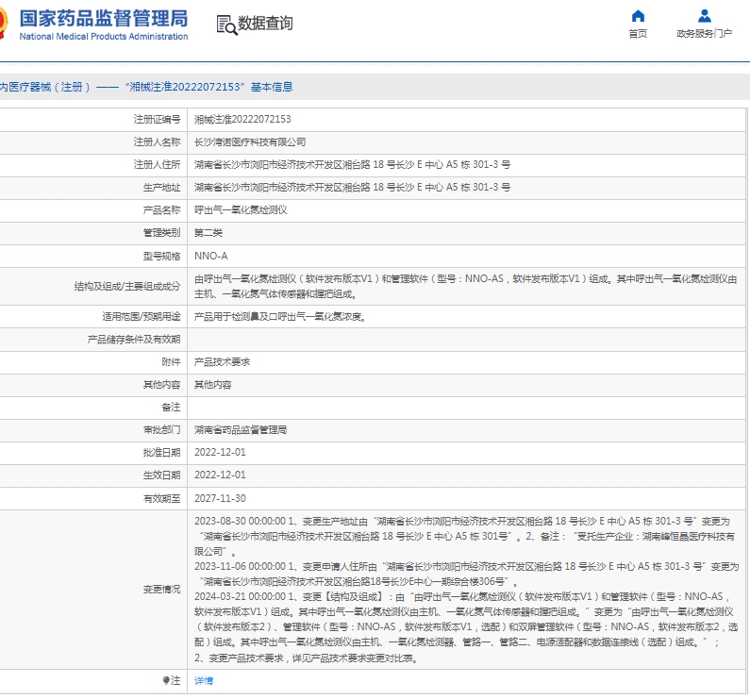Image resolution: width=750 pixels, height=700 pixels.
Task: Click the 结构及组成/主要组成成分 label
Action: pos(127,286)
